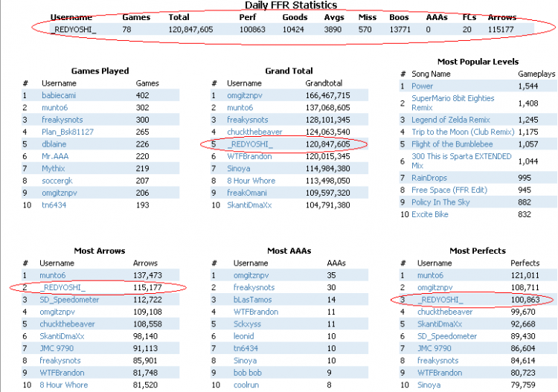Click the Plan_Bsk81127 username link
Image resolution: width=558 pixels, height=392 pixels.
(68, 132)
